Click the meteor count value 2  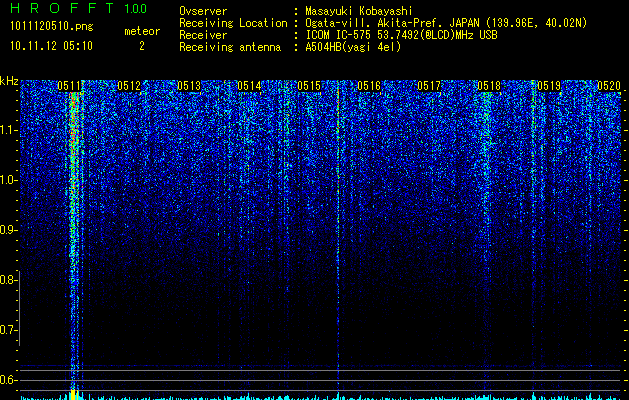tap(142, 46)
